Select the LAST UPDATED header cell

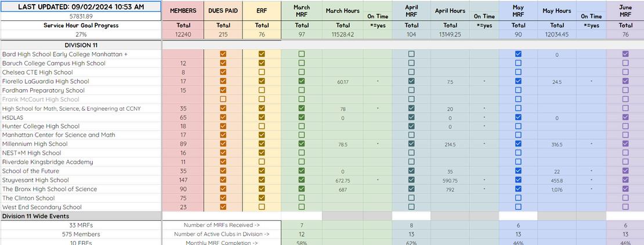[x=81, y=6]
